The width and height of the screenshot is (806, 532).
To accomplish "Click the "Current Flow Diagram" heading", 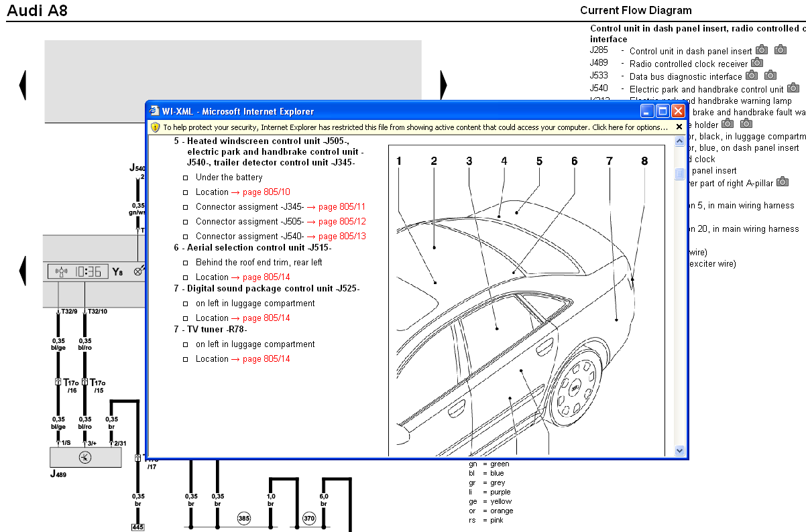I will tap(636, 10).
